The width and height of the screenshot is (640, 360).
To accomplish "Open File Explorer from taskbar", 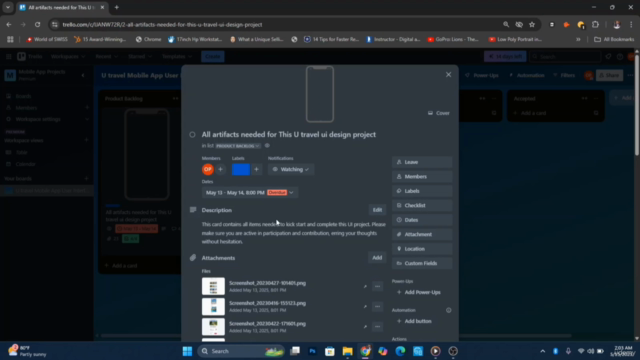I will coord(347,351).
